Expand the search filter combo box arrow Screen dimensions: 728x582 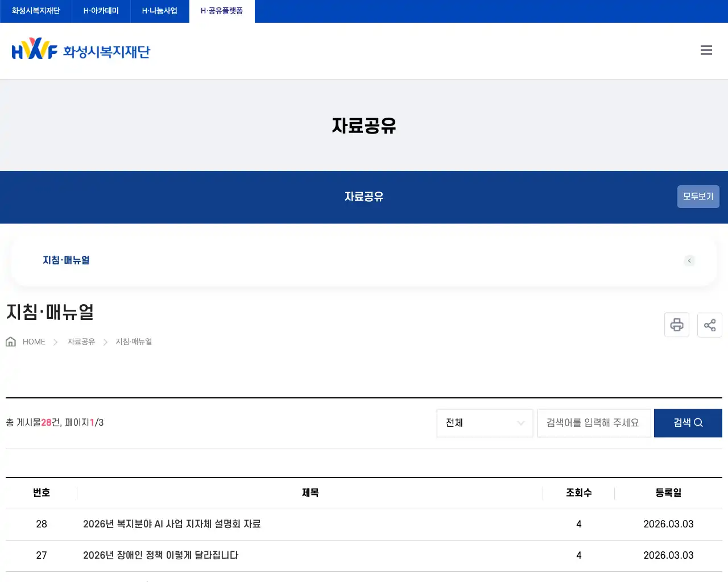coord(520,423)
